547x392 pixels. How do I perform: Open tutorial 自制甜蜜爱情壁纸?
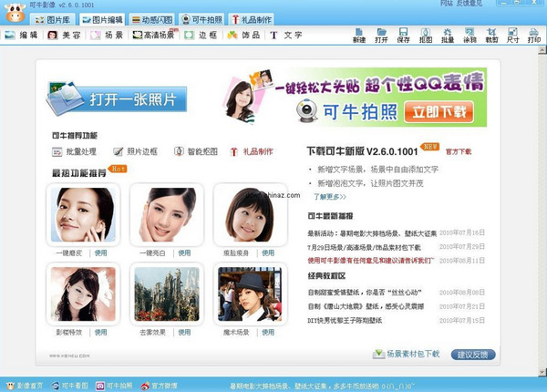click(365, 293)
